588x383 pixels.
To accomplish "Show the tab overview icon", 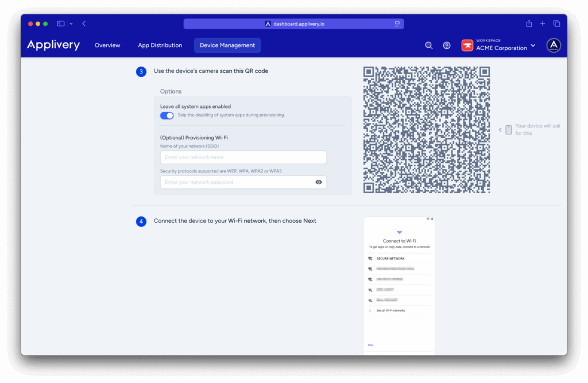I will (x=556, y=24).
